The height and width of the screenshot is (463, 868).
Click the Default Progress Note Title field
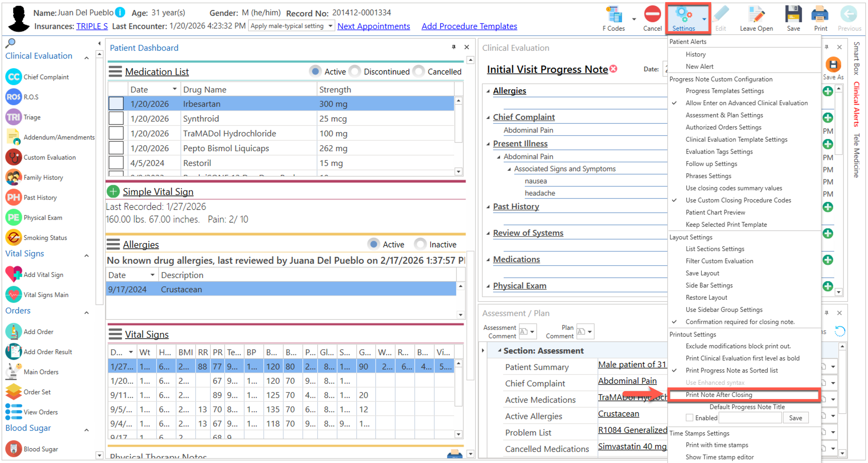click(x=750, y=418)
